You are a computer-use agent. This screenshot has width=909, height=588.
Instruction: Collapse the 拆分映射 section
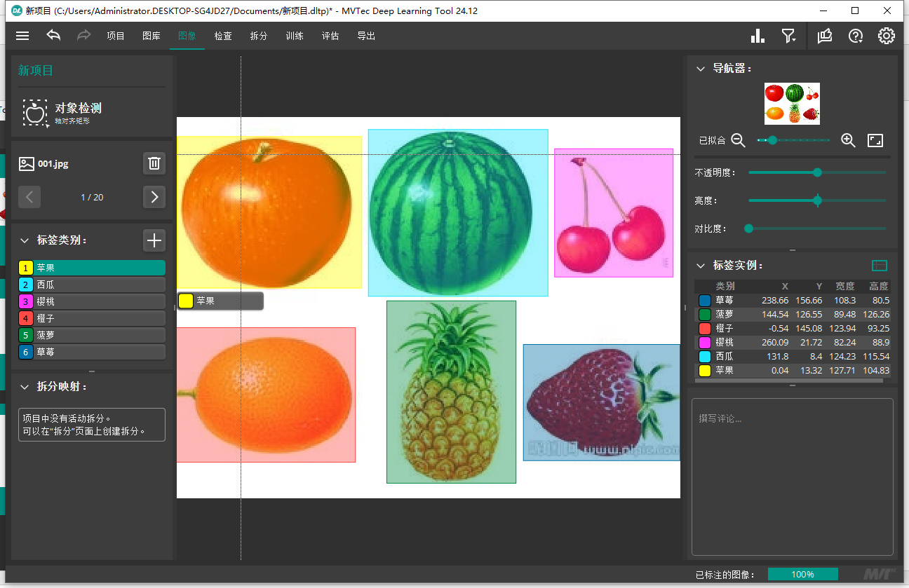(x=25, y=387)
